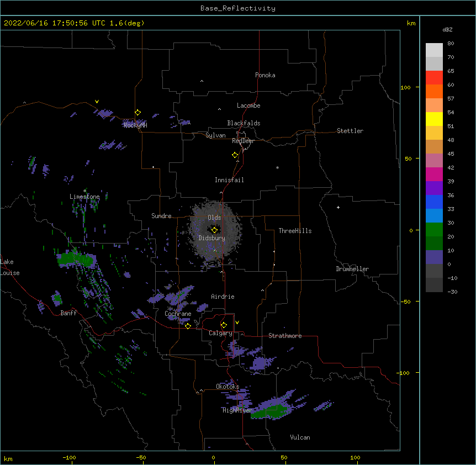Click the Base_Reflectivity title
476x465 pixels.
pyautogui.click(x=238, y=8)
